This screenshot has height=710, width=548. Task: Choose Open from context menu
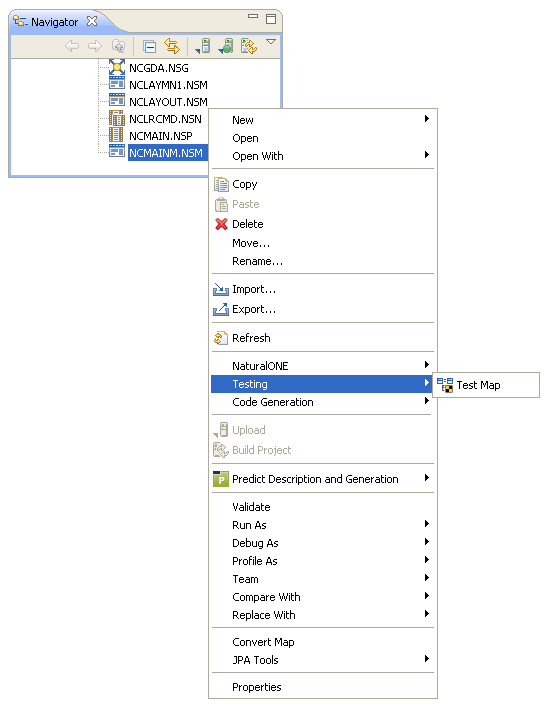(322, 138)
